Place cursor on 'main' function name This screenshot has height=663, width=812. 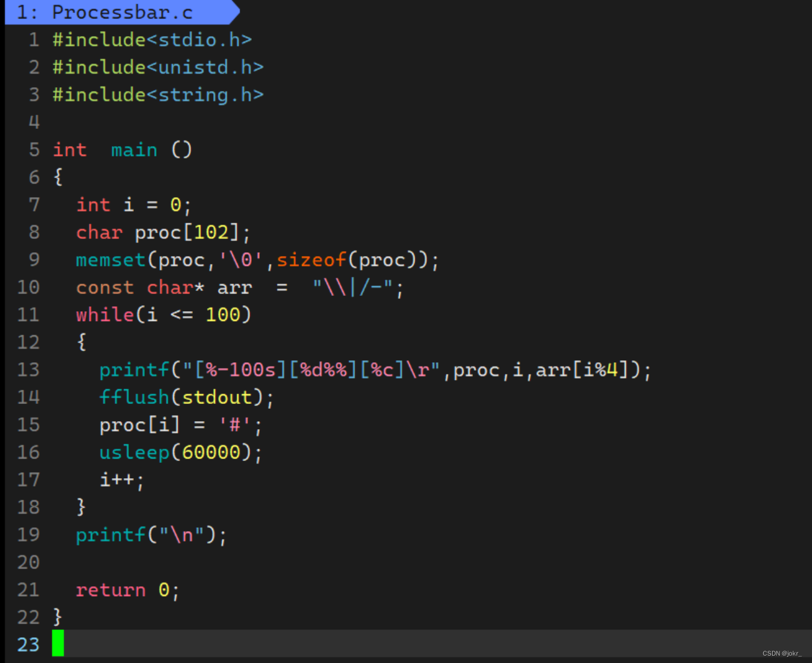[x=134, y=150]
